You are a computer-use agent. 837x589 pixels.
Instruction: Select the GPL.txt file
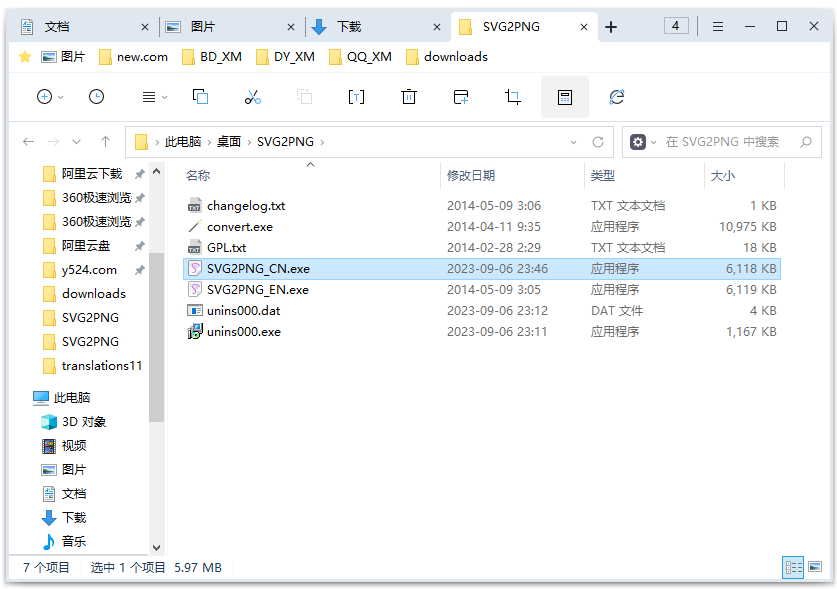[481, 247]
